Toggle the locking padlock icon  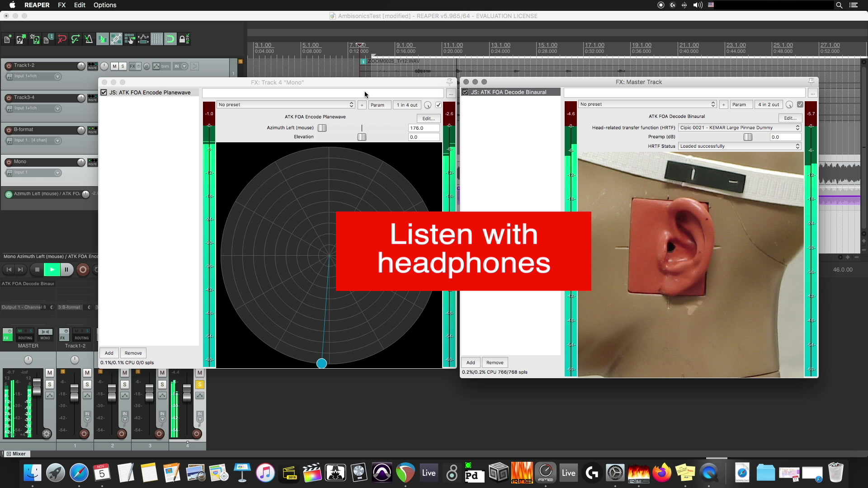[x=184, y=39]
